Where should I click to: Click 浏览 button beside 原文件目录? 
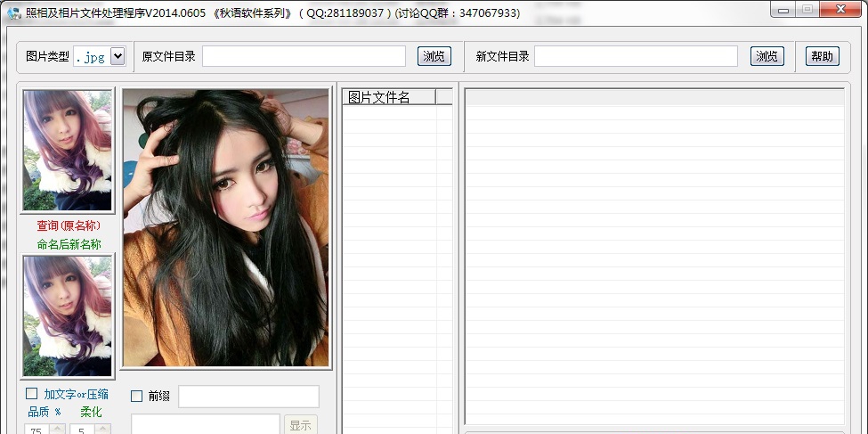point(434,56)
